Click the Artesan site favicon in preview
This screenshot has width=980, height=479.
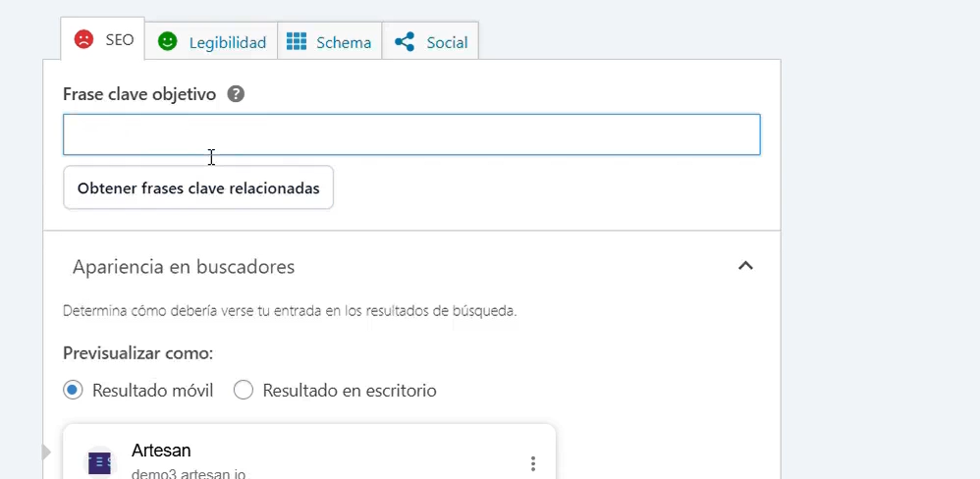coord(99,462)
